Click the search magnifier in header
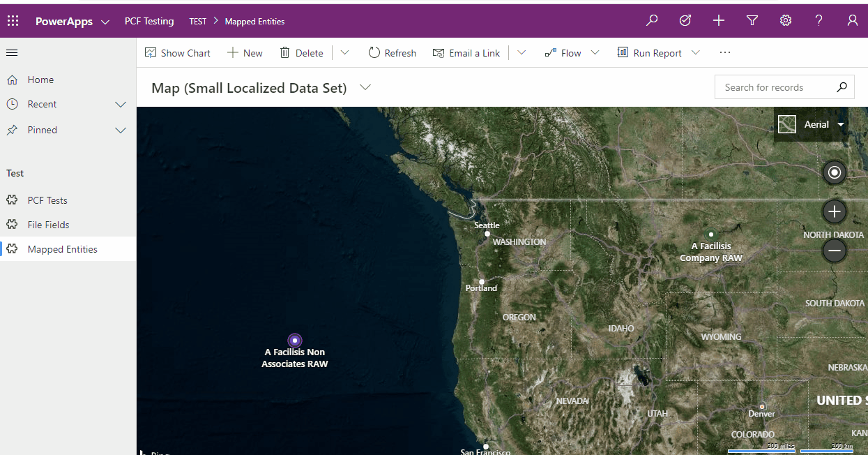This screenshot has height=455, width=868. coord(652,21)
